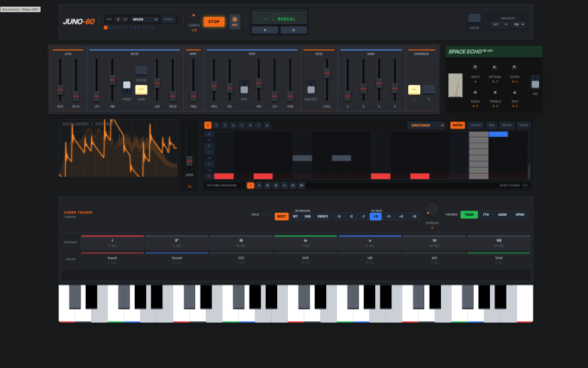This screenshot has height=368, width=588.
Task: Select sequencer pattern 2
Action: 217,125
